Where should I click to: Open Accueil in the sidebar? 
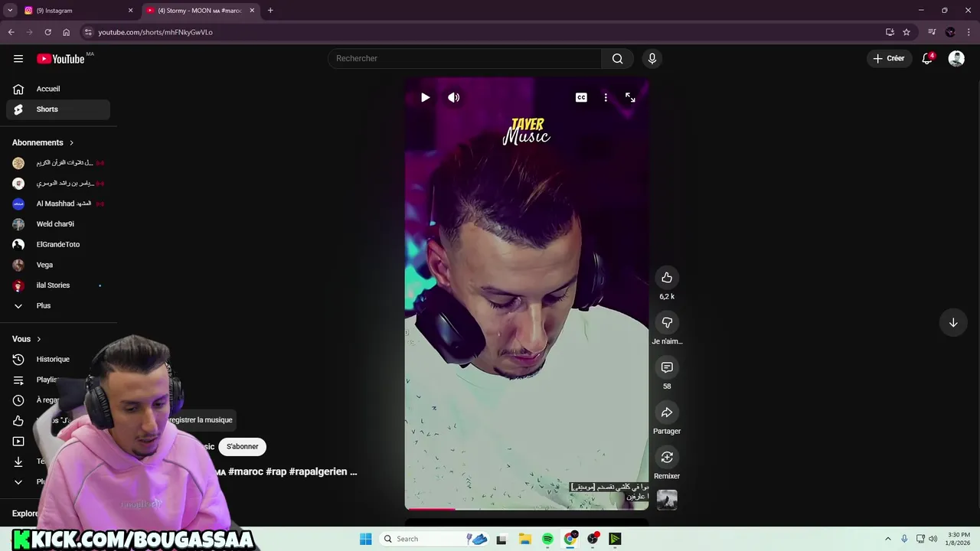click(x=58, y=89)
